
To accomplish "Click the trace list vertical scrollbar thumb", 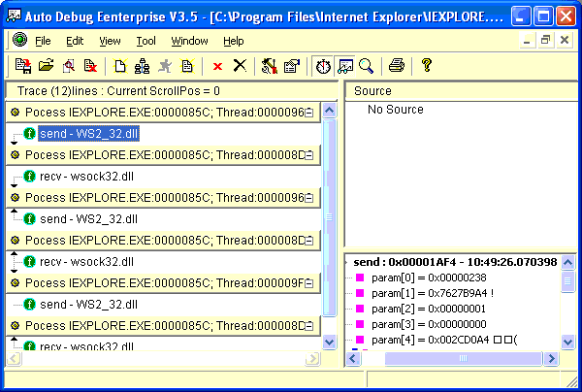I will point(330,217).
